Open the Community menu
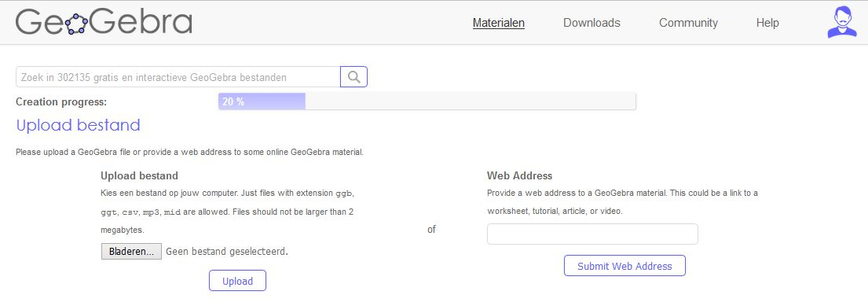The height and width of the screenshot is (306, 868). (x=688, y=23)
